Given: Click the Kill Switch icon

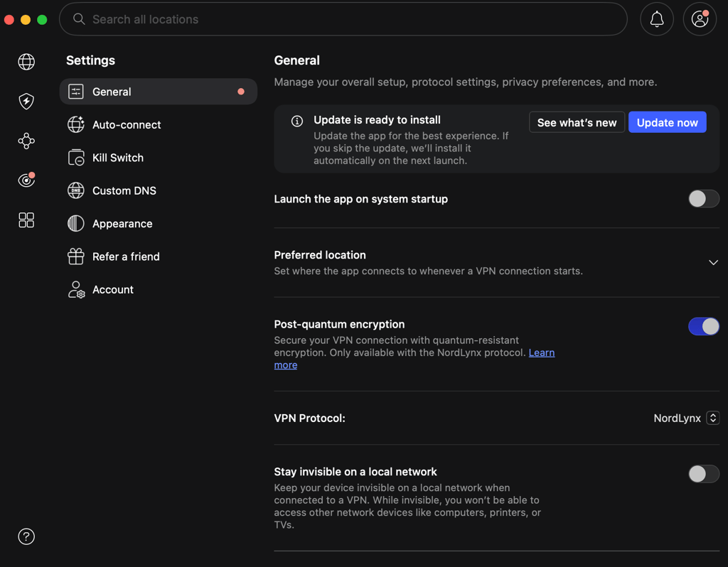Looking at the screenshot, I should [75, 158].
